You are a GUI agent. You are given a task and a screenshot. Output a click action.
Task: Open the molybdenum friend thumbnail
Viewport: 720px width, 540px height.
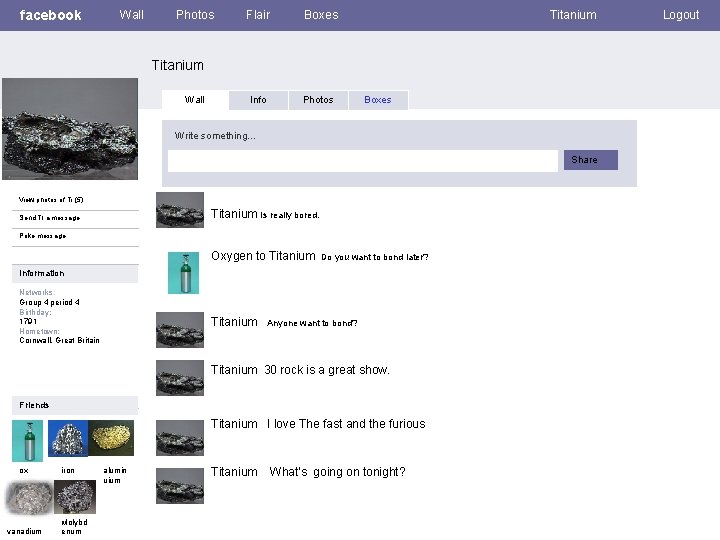pos(75,497)
